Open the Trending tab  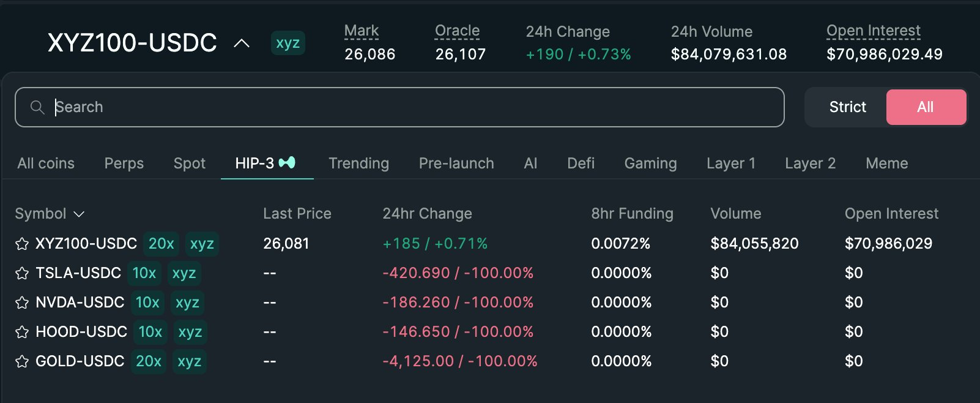[358, 164]
